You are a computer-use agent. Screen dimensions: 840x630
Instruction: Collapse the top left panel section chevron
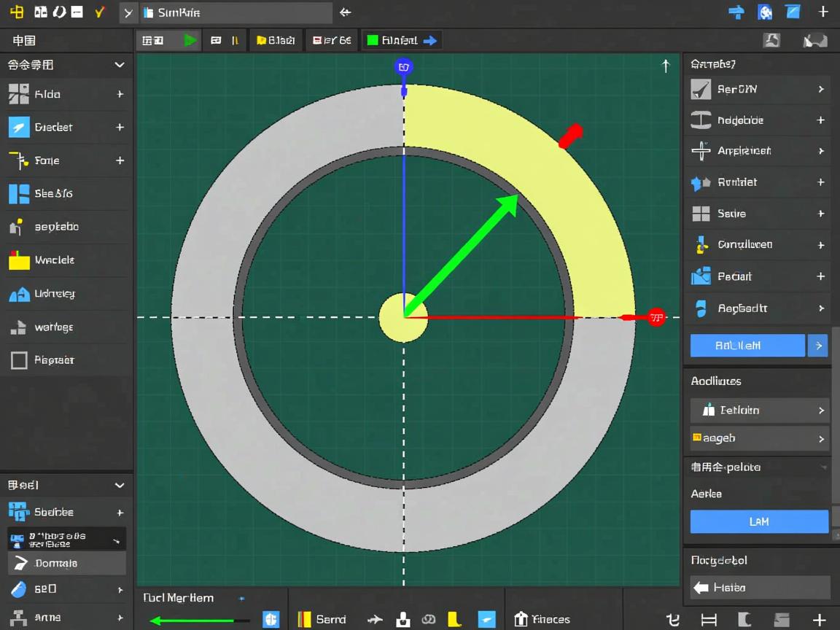click(x=120, y=65)
